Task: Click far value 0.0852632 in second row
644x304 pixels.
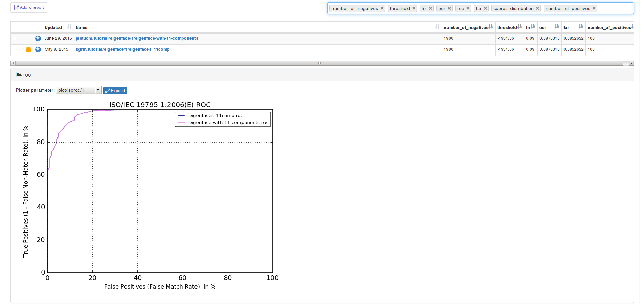Action: (x=573, y=49)
